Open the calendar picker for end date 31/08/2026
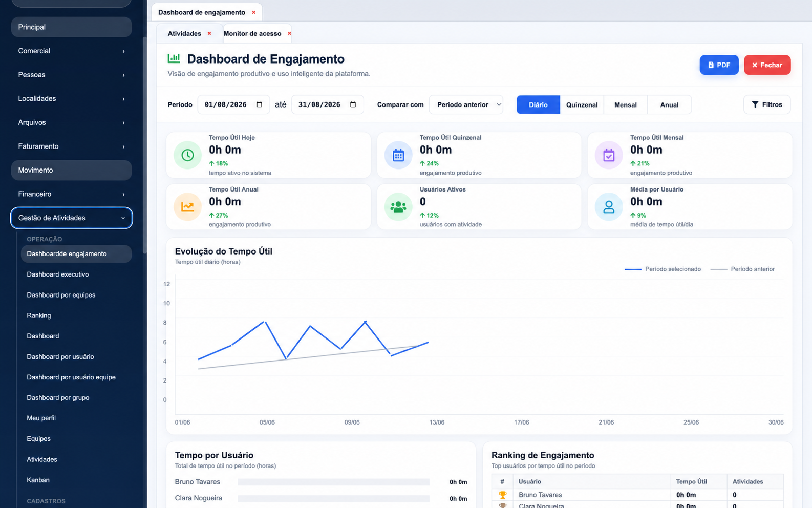Viewport: 812px width, 508px height. (x=353, y=104)
